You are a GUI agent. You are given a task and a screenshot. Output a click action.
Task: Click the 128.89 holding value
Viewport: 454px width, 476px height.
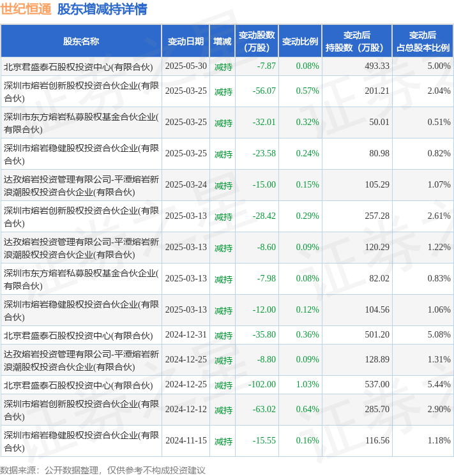click(x=377, y=359)
